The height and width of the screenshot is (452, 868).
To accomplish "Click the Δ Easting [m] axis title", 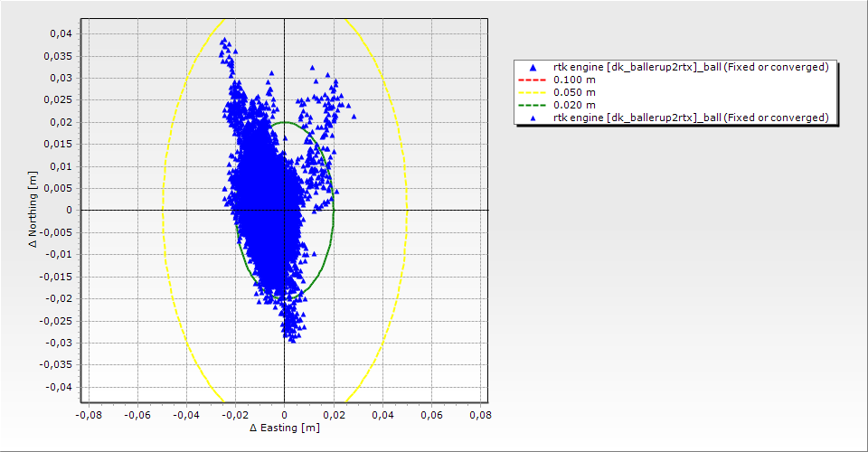I will pyautogui.click(x=285, y=428).
